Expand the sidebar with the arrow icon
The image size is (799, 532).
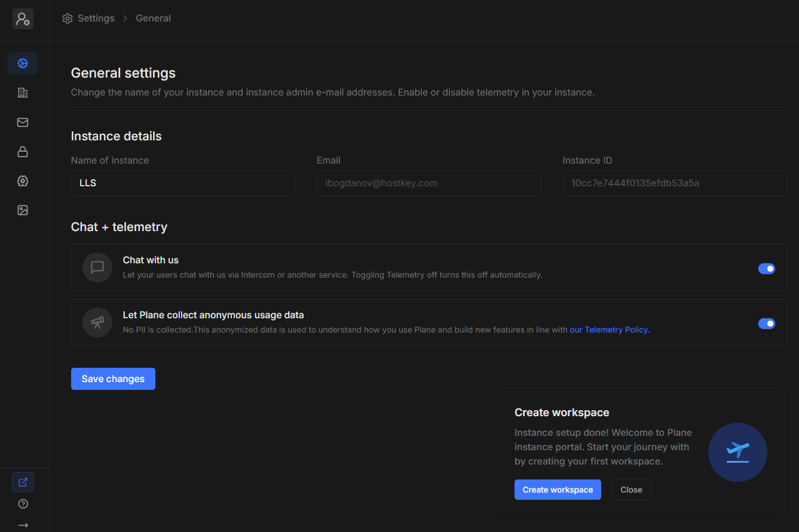pyautogui.click(x=23, y=525)
